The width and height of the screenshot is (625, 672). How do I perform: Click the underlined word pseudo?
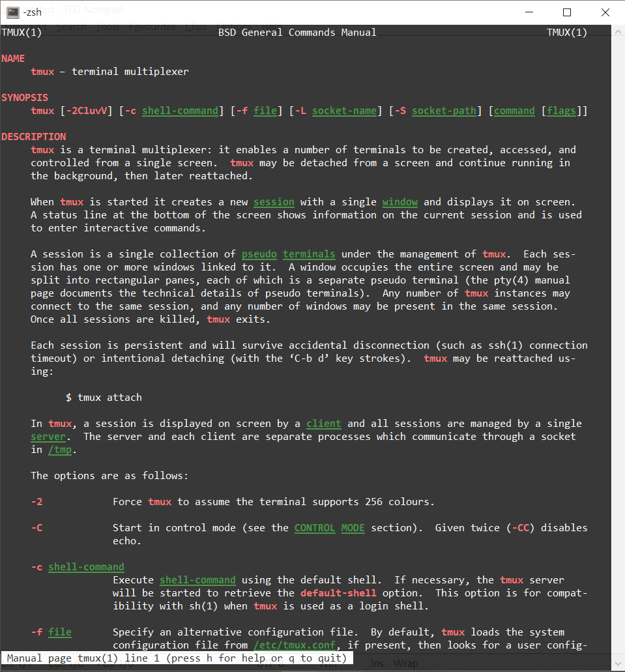pyautogui.click(x=259, y=254)
